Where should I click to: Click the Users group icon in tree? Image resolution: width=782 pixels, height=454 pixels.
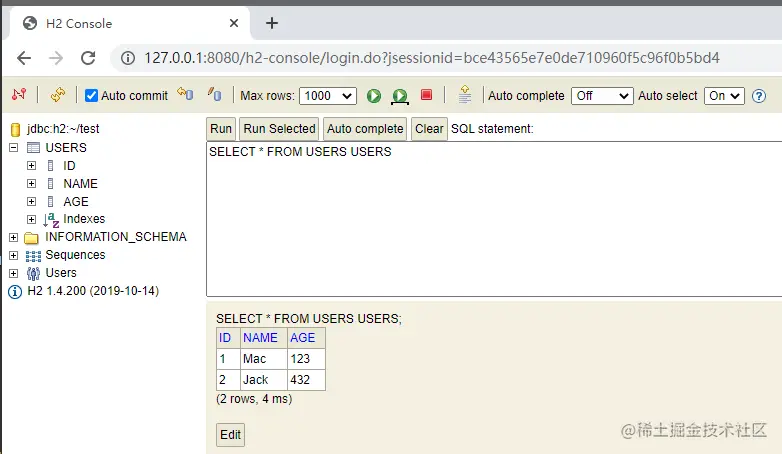(x=33, y=273)
